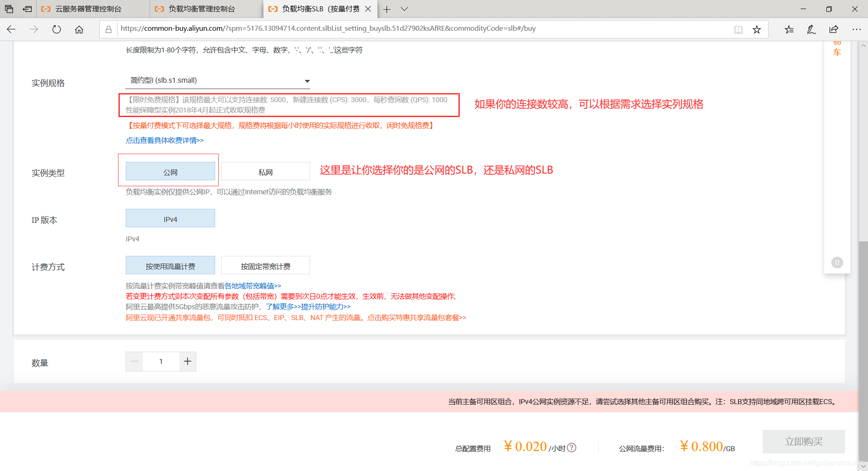This screenshot has height=471, width=868.
Task: Open 点击购买特惠共享流量包套餐 link
Action: [416, 318]
